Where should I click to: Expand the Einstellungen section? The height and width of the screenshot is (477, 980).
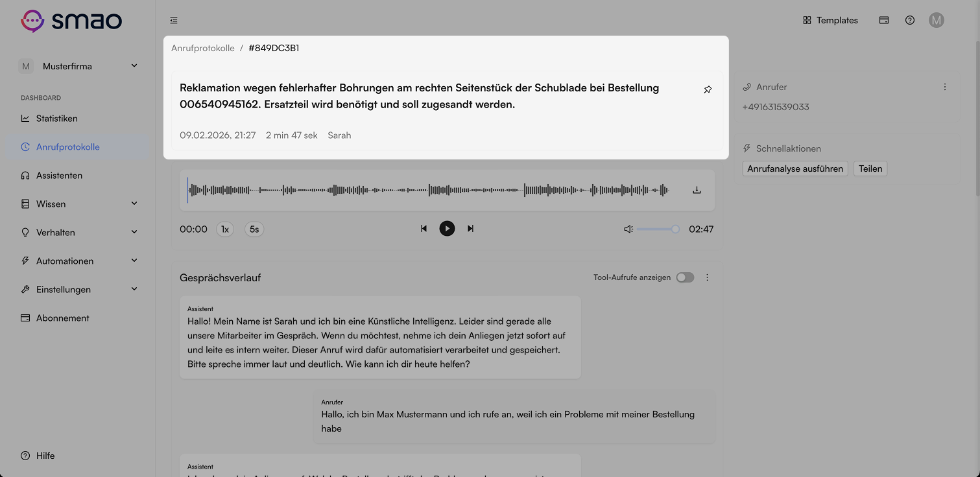click(x=78, y=290)
